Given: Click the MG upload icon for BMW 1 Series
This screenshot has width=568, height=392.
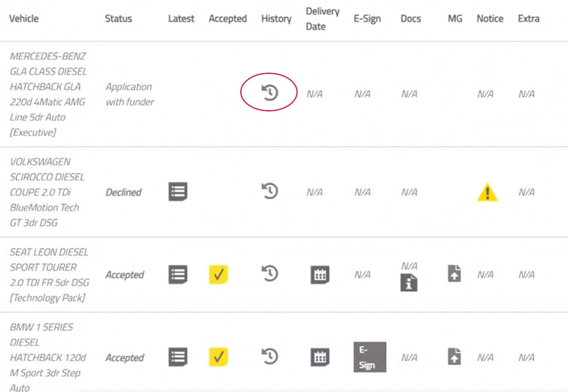Looking at the screenshot, I should tap(454, 356).
